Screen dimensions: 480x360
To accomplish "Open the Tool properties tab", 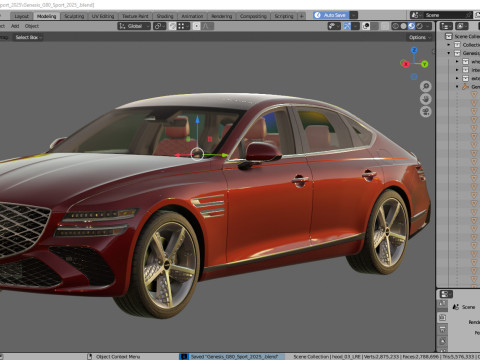I will pyautogui.click(x=442, y=304).
